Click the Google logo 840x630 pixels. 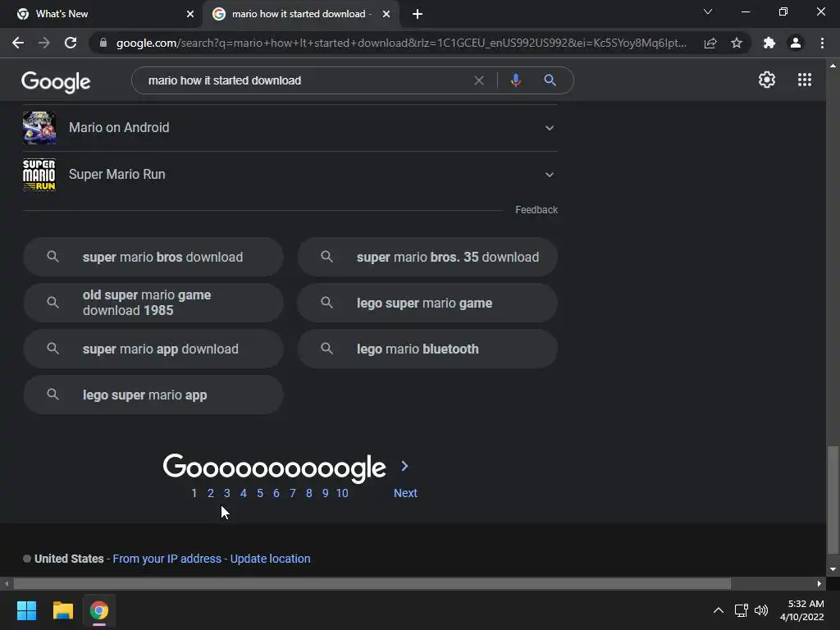(x=56, y=81)
